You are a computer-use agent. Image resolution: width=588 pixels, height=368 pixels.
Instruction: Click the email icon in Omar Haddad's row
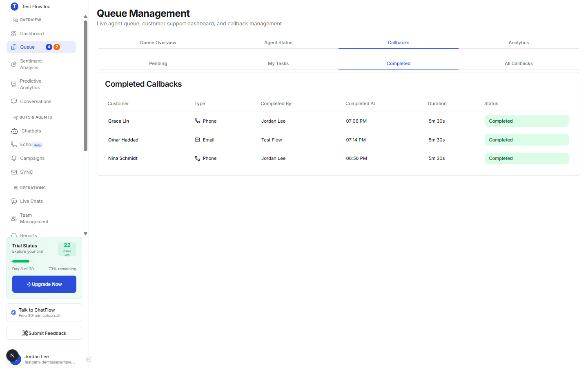pos(198,140)
